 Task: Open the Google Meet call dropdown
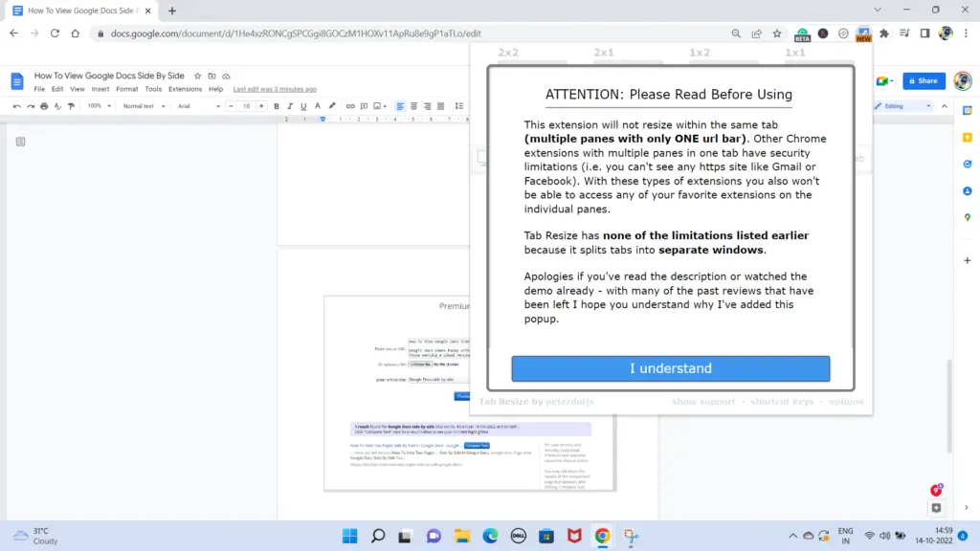884,81
